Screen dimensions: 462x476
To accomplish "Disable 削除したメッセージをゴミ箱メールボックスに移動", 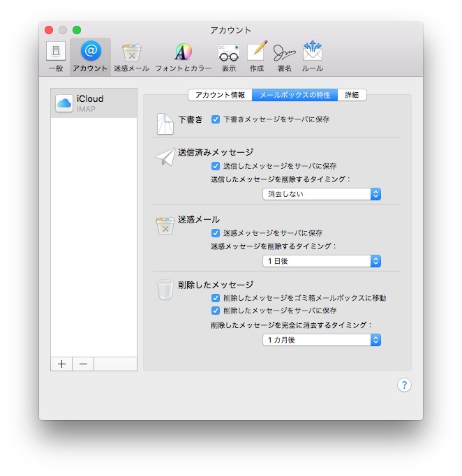I will [x=216, y=298].
